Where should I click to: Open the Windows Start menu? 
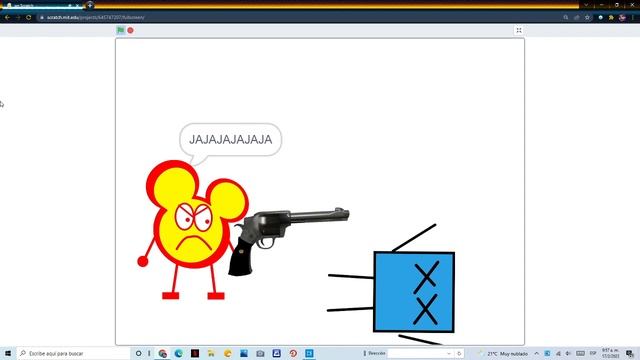coord(8,353)
